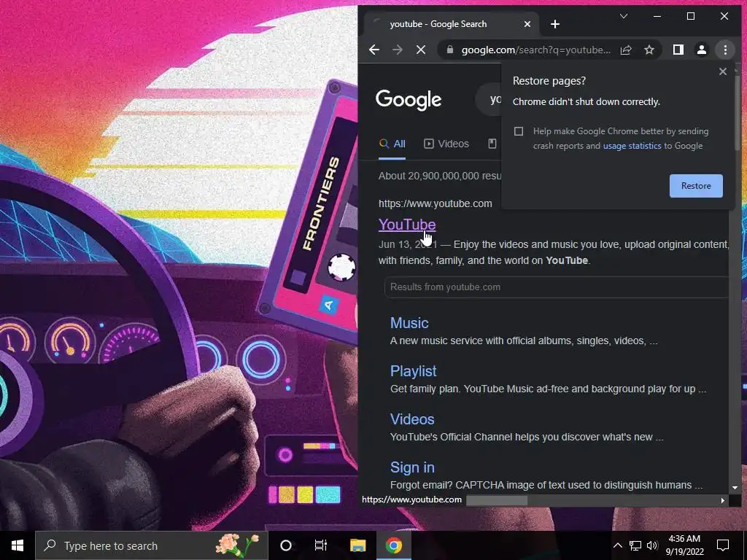Open the Music sitelink
This screenshot has width=747, height=560.
(409, 323)
